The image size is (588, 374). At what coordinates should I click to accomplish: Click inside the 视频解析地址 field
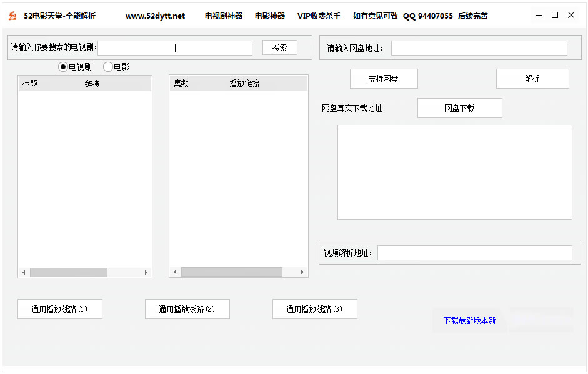point(474,253)
